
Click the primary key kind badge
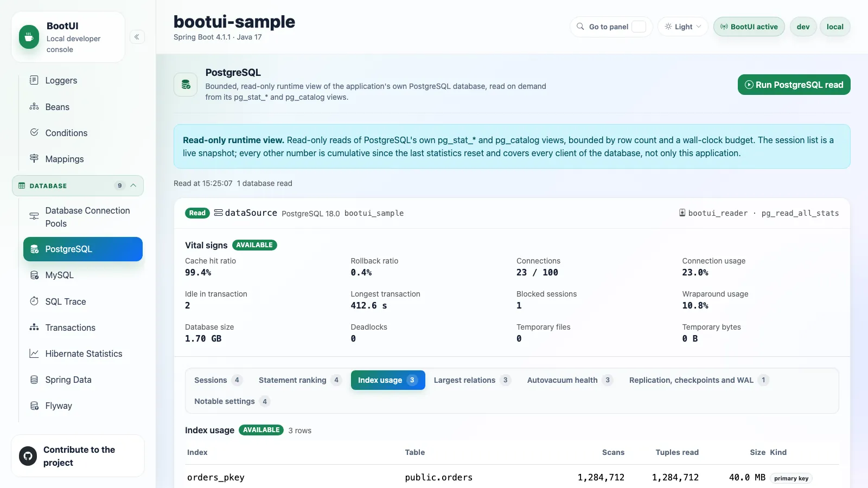click(x=791, y=478)
